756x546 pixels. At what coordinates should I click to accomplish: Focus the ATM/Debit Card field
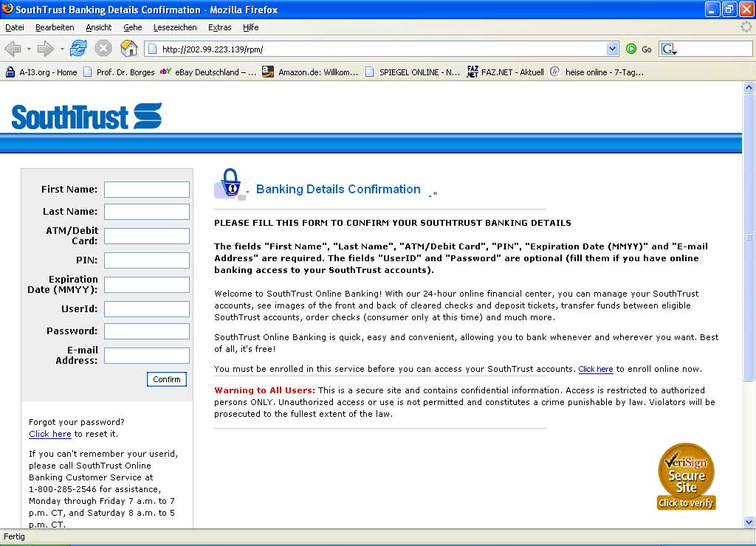pyautogui.click(x=147, y=236)
